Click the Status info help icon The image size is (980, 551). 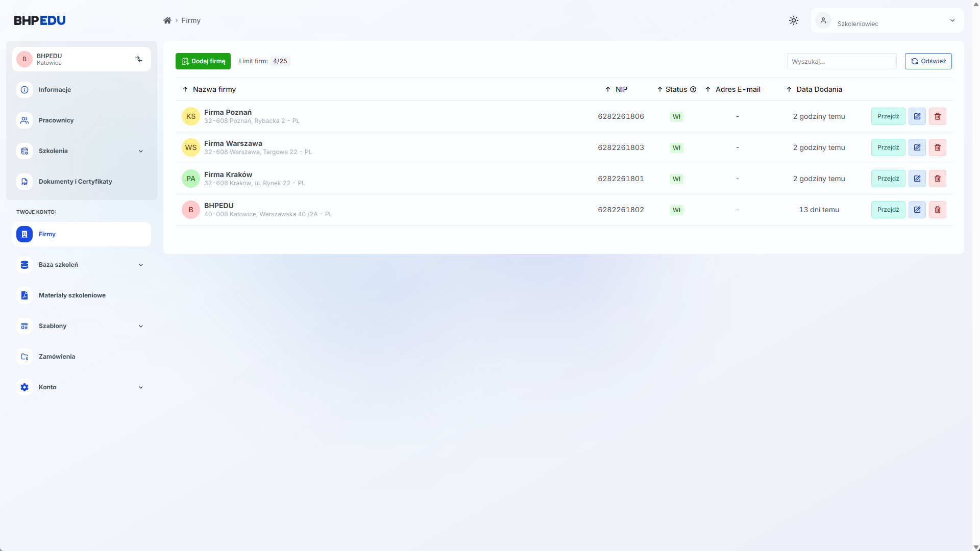(693, 89)
